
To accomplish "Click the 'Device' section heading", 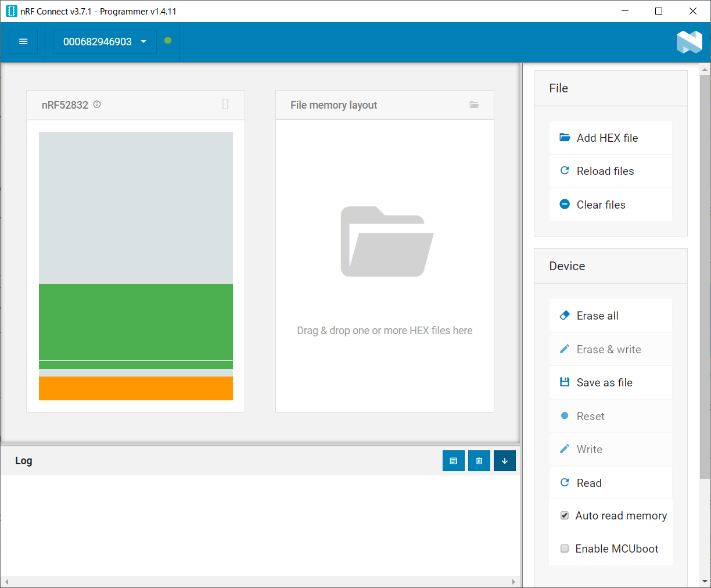I will pyautogui.click(x=567, y=266).
